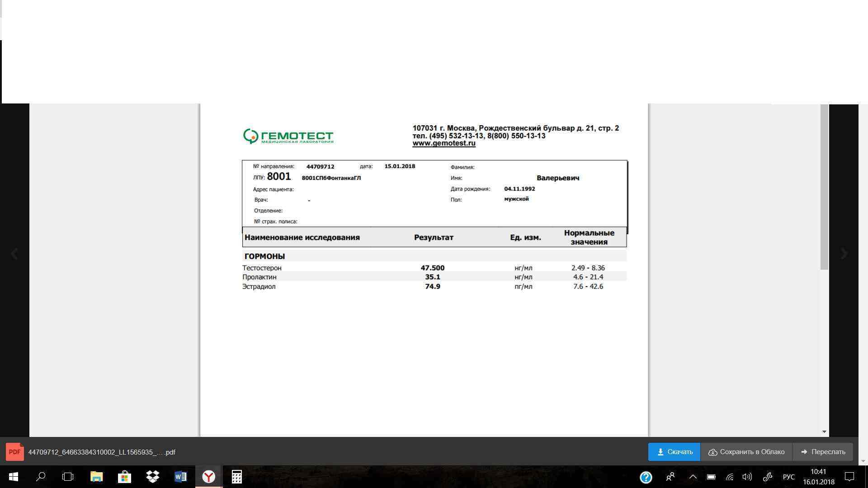This screenshot has height=488, width=868.
Task: Open Windows Start menu
Action: pos(14,477)
